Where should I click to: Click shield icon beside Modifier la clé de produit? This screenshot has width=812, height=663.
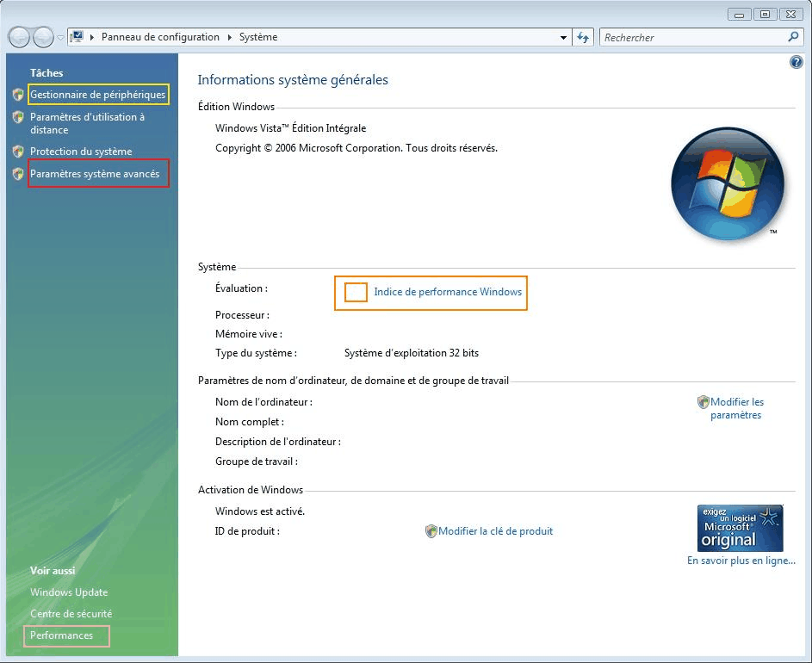(431, 531)
